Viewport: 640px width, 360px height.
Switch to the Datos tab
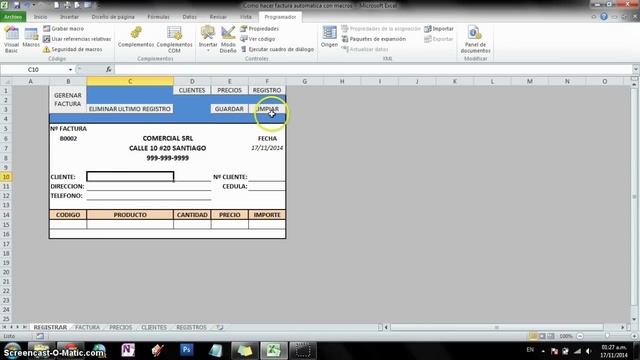(189, 17)
